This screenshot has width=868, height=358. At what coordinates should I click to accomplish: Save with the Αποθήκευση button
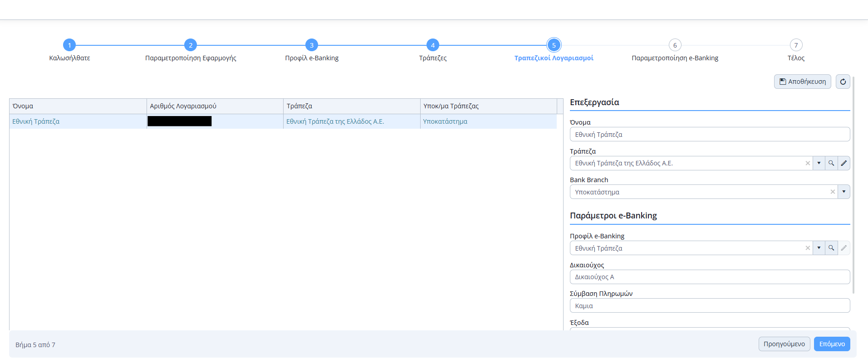pos(802,82)
